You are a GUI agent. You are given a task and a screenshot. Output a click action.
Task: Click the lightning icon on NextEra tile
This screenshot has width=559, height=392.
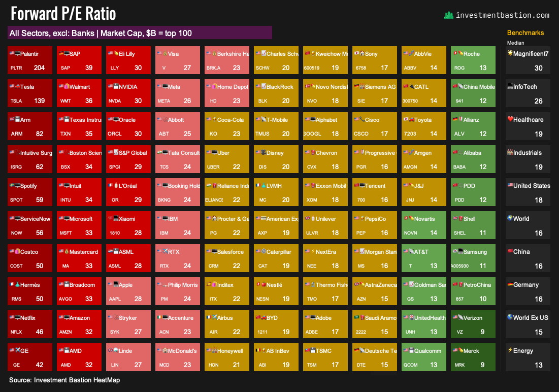point(313,251)
